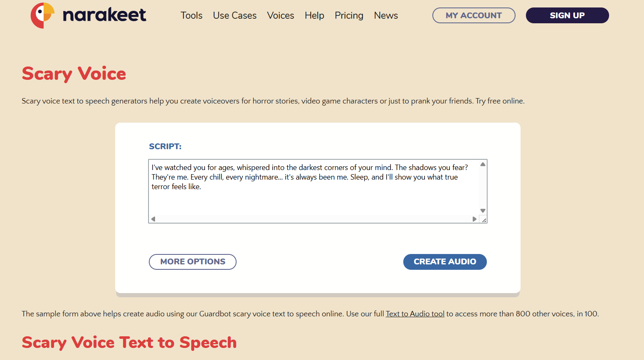Open the News page
The image size is (644, 360).
pos(385,15)
